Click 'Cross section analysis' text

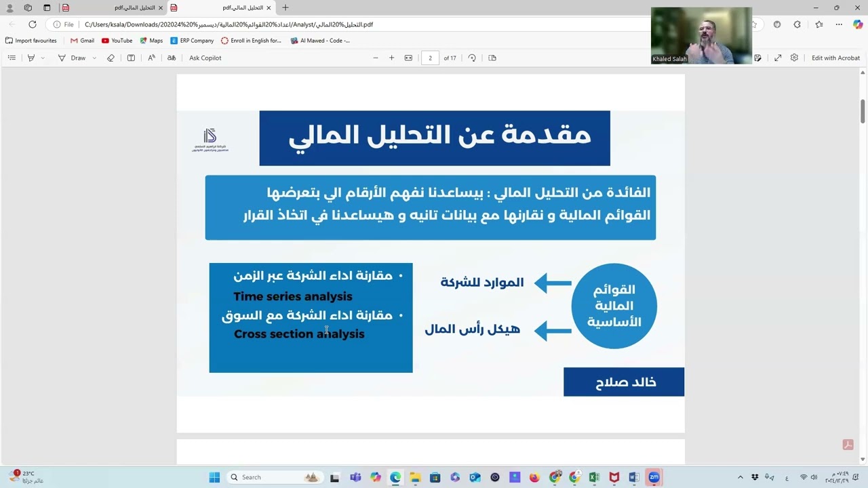point(299,334)
